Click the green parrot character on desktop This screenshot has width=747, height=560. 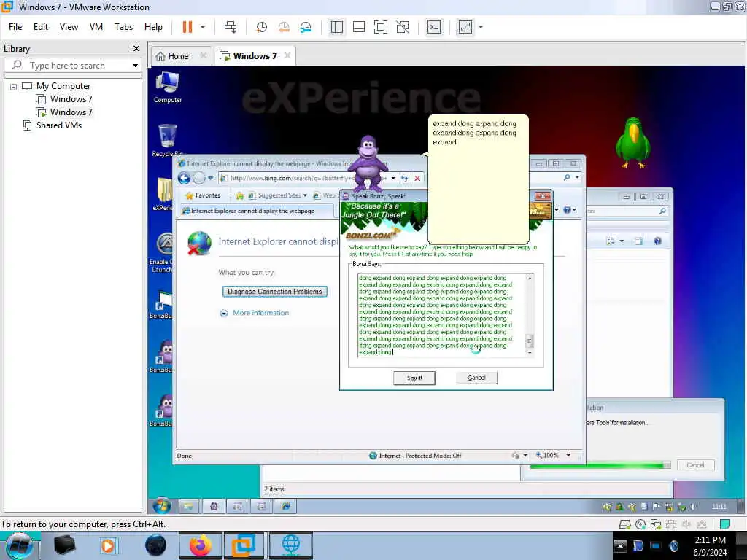click(632, 143)
